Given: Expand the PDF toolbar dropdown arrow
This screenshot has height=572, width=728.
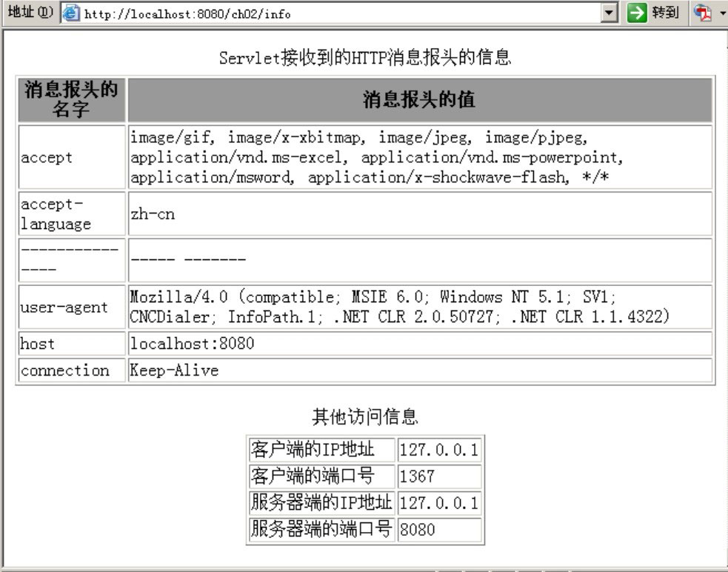Looking at the screenshot, I should (x=722, y=13).
